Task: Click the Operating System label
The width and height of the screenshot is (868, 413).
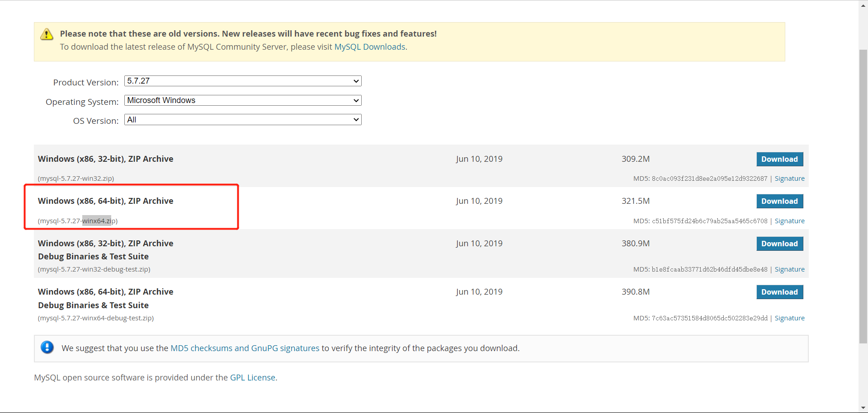Action: 82,102
